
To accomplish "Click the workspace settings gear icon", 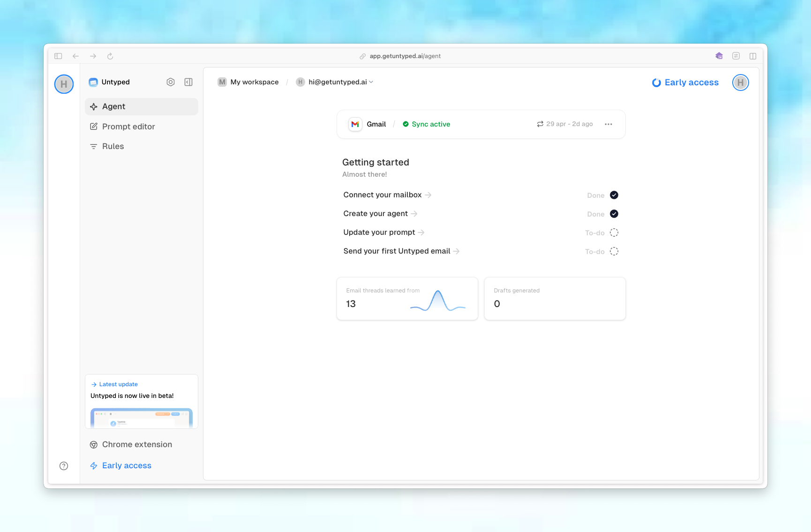I will point(171,82).
